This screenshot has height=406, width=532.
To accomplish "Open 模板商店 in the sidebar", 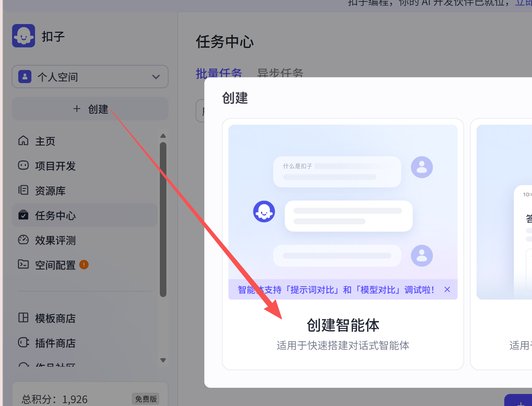I will coord(85,318).
